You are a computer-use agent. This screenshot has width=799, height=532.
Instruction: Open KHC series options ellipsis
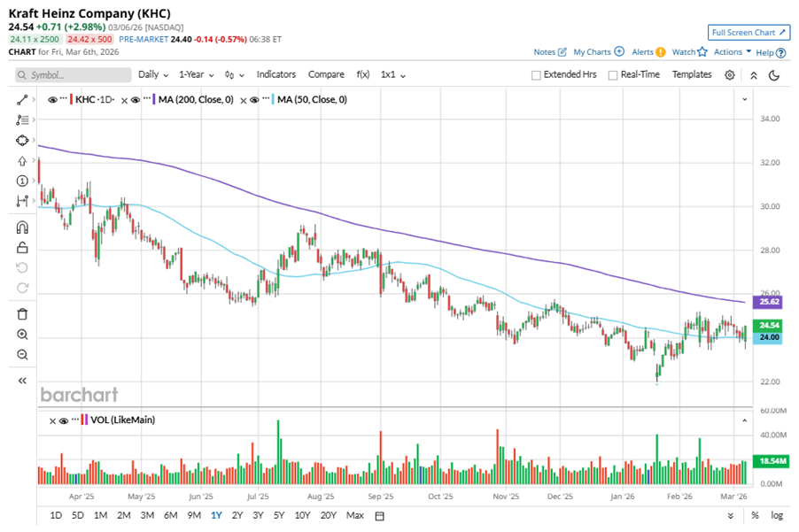pyautogui.click(x=63, y=98)
